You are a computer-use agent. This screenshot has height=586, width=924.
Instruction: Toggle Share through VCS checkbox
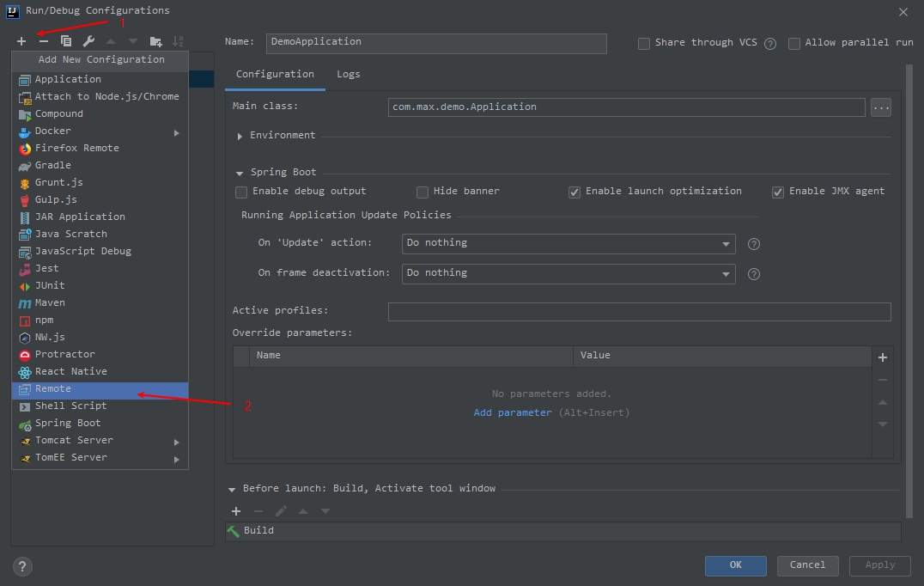pos(644,44)
